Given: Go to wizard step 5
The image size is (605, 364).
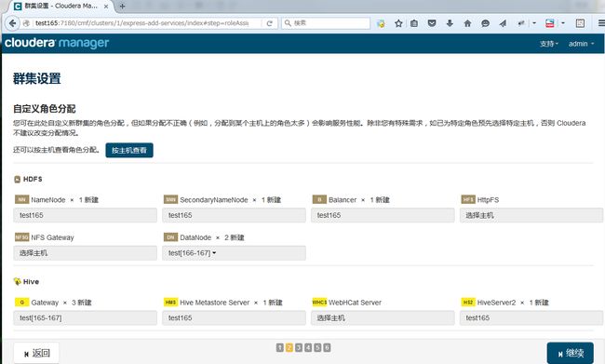Looking at the screenshot, I should click(x=317, y=347).
